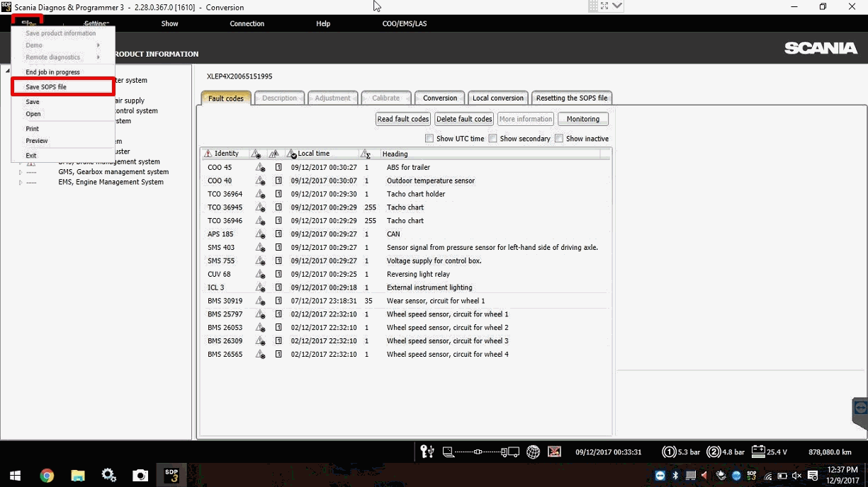
Task: Click the document icon in the ICL 3 row
Action: pyautogui.click(x=278, y=288)
